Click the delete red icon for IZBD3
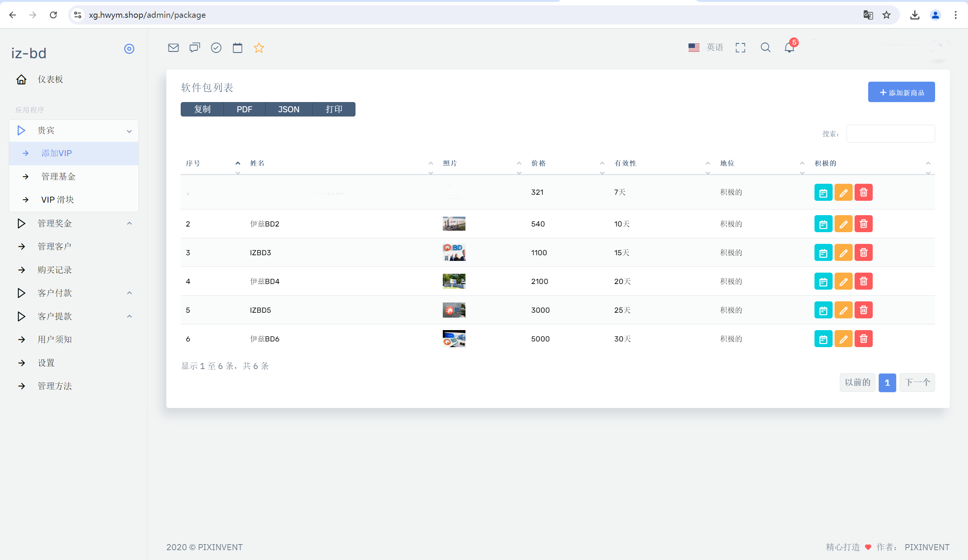 click(x=863, y=253)
